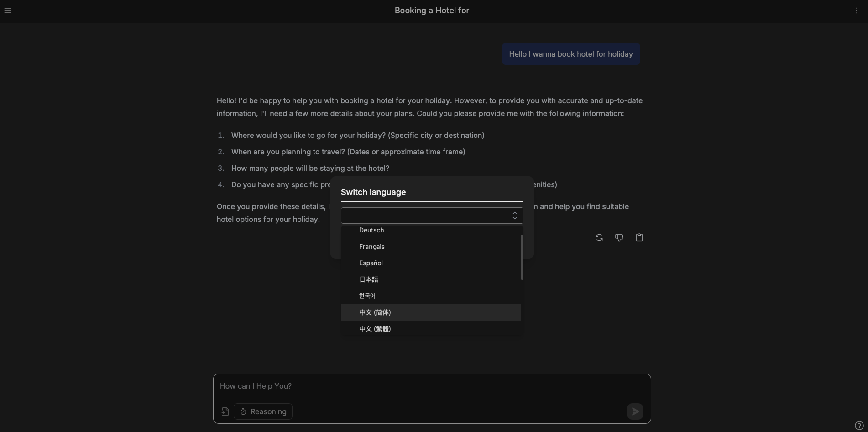
Task: Open the three-dot options menu
Action: click(x=856, y=11)
